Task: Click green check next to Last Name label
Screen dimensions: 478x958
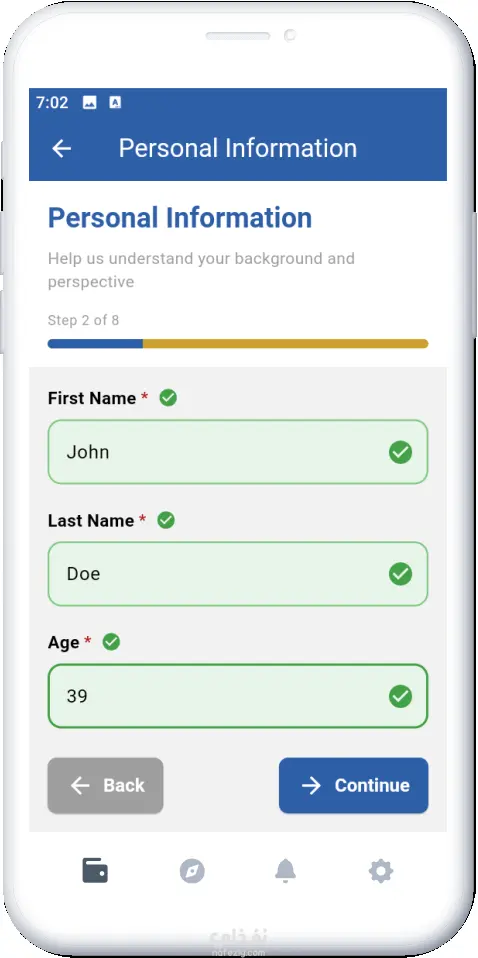Action: click(166, 520)
